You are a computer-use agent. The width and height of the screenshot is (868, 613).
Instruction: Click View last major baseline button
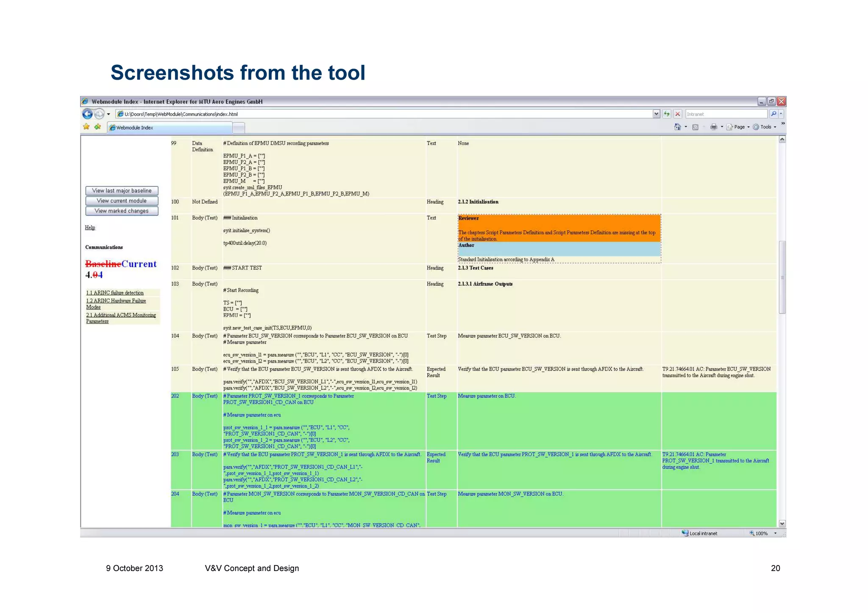coord(122,191)
